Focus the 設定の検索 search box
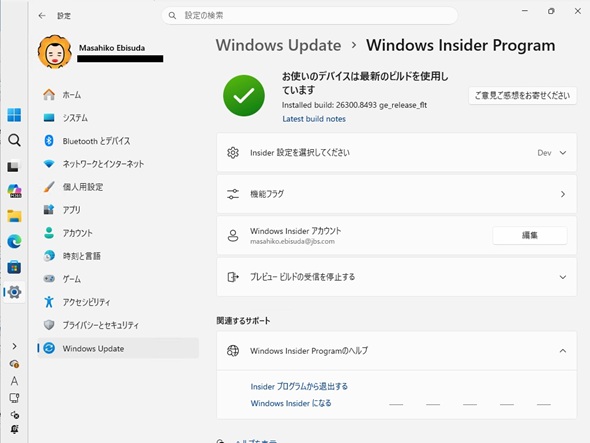590x443 pixels. [x=310, y=15]
